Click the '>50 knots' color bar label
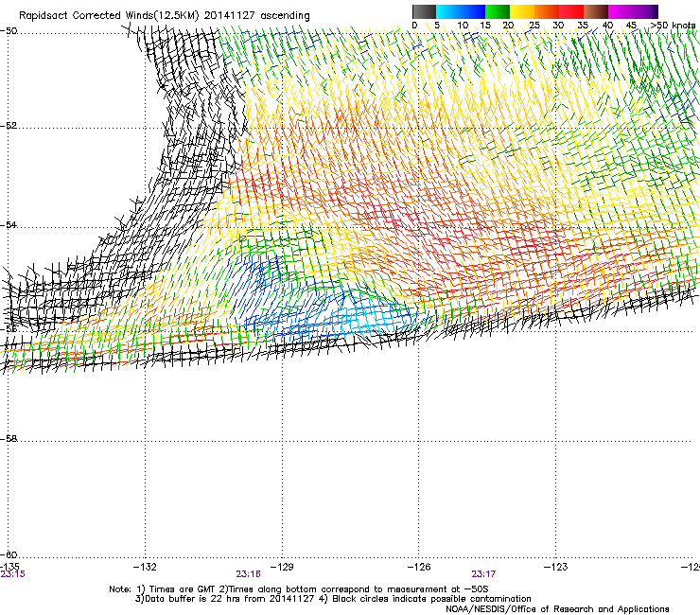Screen dimensions: 700x615 (x=674, y=26)
